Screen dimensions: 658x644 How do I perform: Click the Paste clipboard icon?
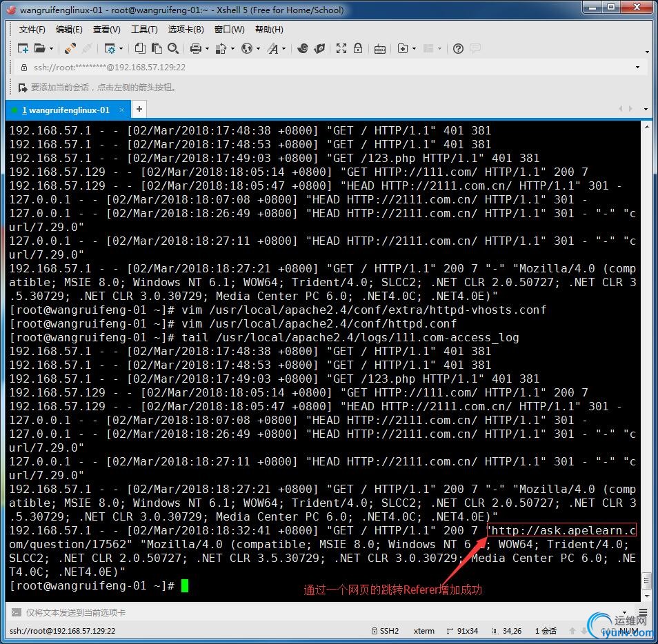click(157, 48)
